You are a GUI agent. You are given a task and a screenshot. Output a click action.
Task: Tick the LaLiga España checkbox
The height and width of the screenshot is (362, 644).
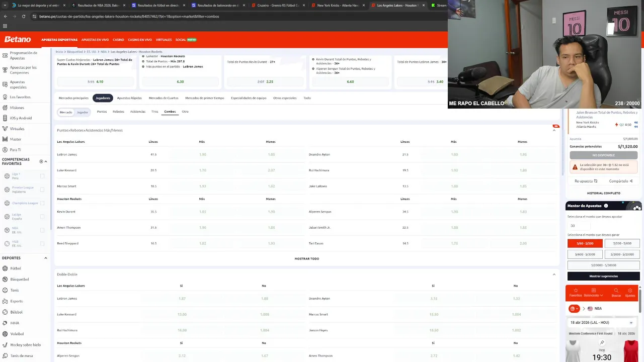tap(42, 217)
